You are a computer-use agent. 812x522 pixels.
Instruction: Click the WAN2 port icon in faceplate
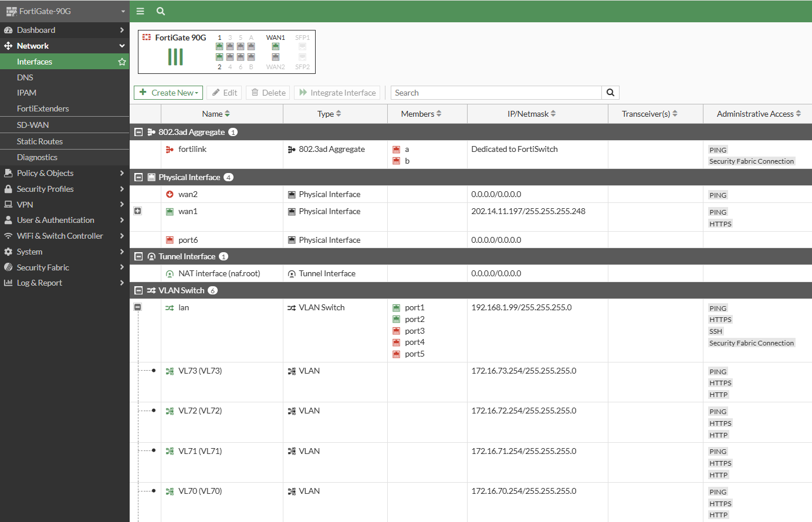(x=275, y=57)
